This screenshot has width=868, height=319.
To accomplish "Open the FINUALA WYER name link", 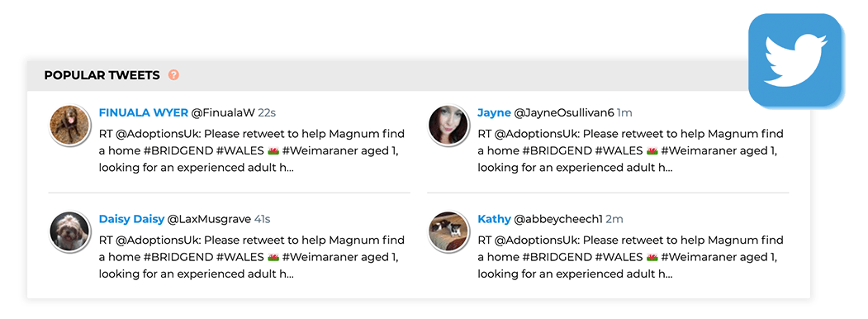I will pyautogui.click(x=144, y=113).
